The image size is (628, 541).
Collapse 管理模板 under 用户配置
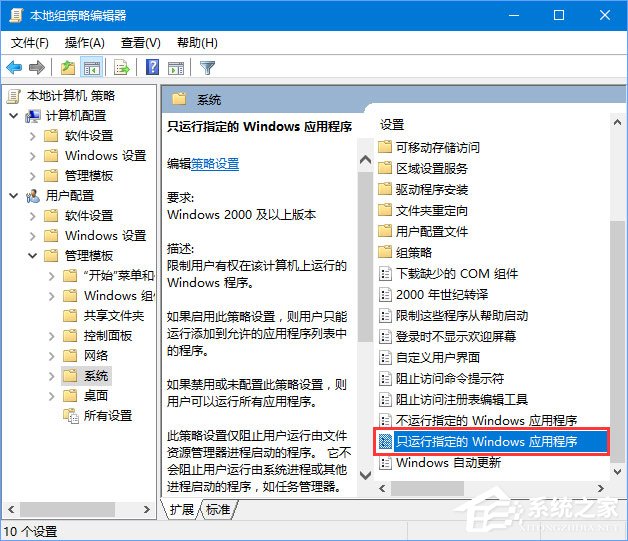[33, 255]
